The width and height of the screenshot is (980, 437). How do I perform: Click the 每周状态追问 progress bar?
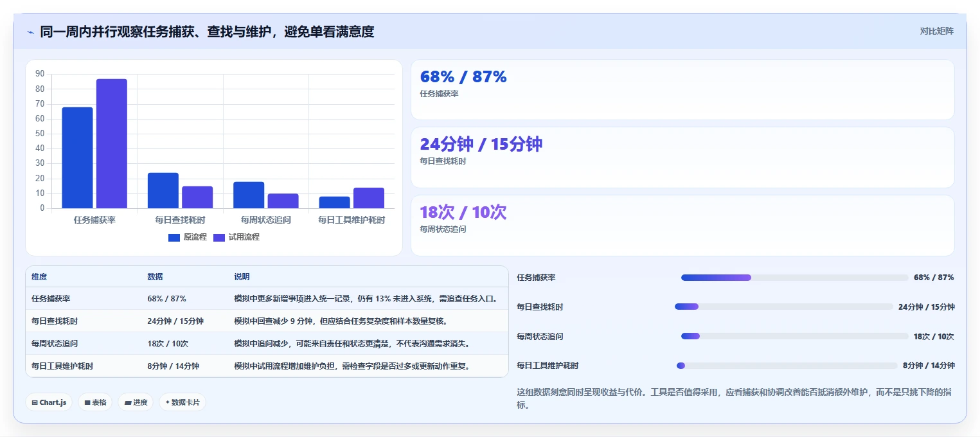[x=794, y=336]
